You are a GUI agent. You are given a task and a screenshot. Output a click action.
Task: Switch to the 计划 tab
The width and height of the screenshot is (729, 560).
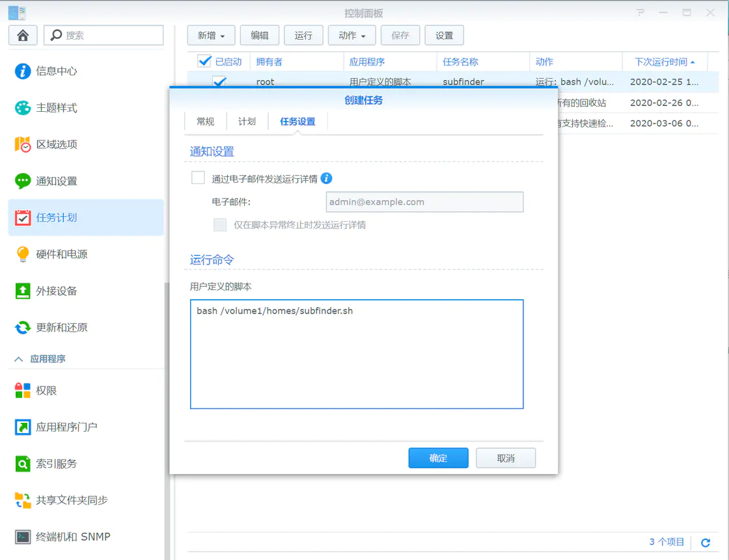pyautogui.click(x=247, y=121)
